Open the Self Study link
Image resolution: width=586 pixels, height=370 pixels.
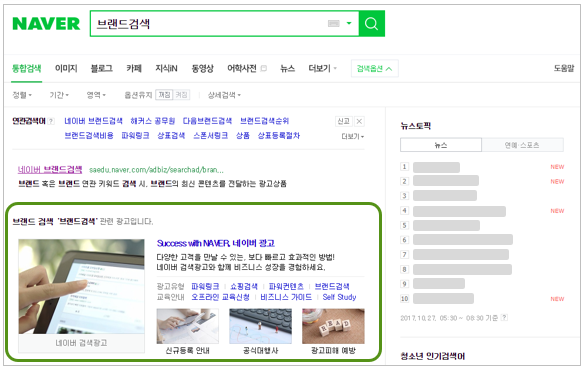point(339,297)
